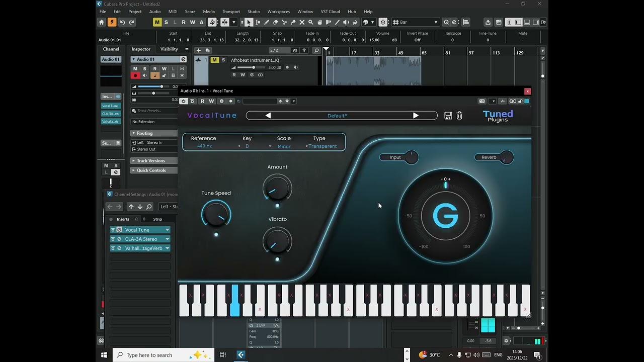Open the notification center icon
This screenshot has height=362, width=644.
537,355
